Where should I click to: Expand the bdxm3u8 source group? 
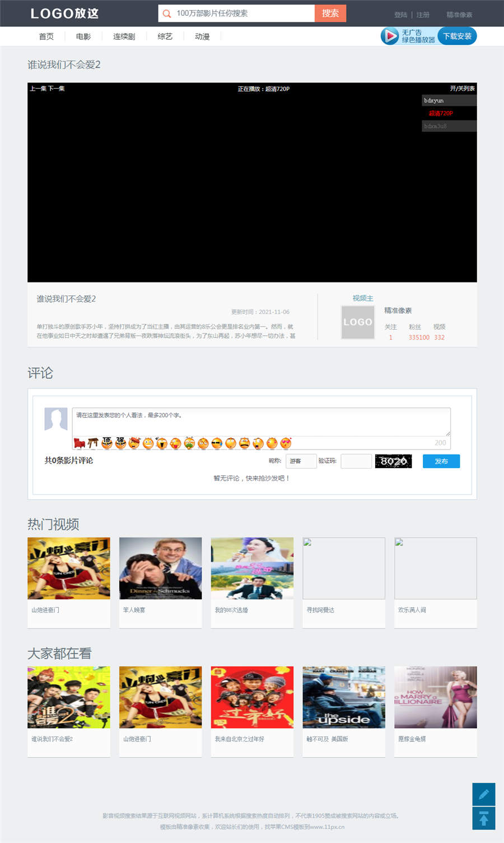449,126
